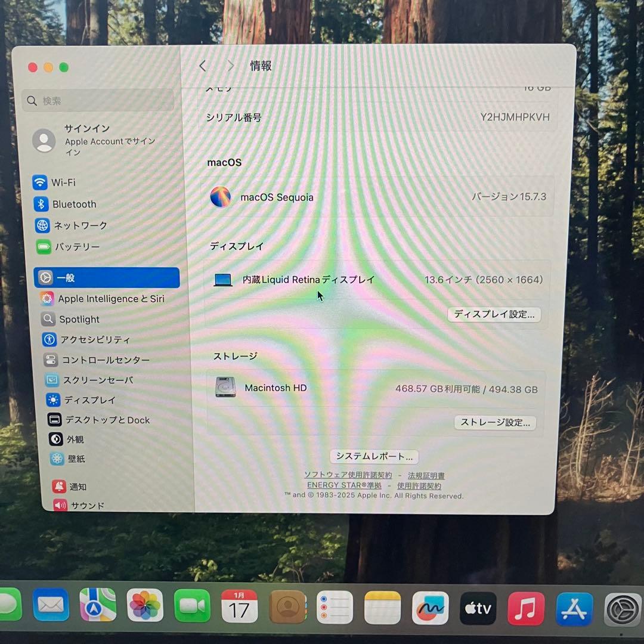Screen dimensions: 644x644
Task: Open the システムレポート
Action: point(374,456)
